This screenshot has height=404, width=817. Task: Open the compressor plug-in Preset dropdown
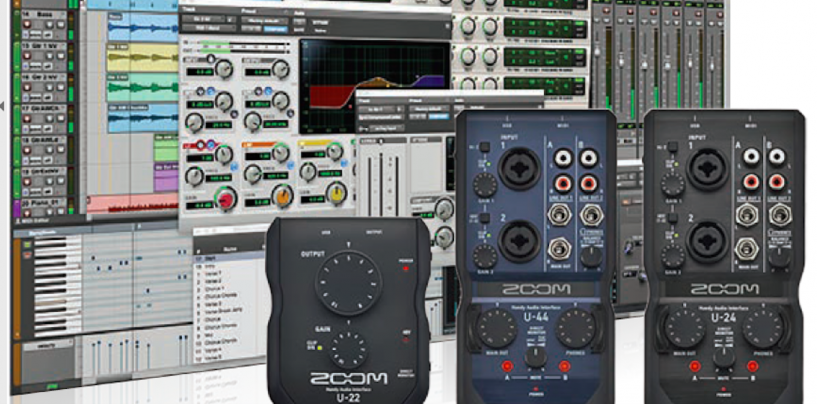[x=429, y=108]
